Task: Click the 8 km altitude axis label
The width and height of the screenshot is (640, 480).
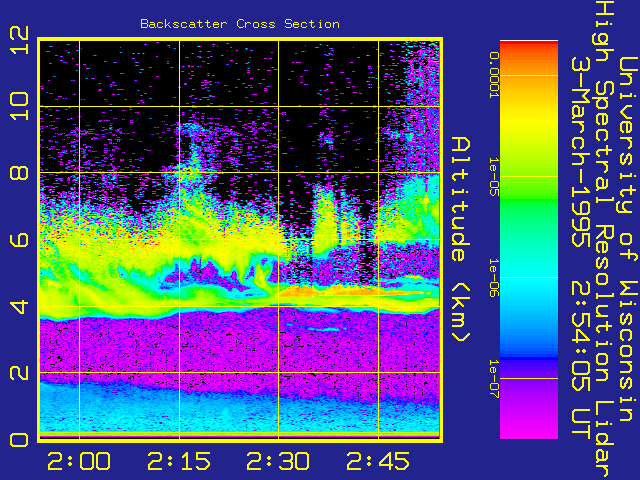Action: point(19,172)
